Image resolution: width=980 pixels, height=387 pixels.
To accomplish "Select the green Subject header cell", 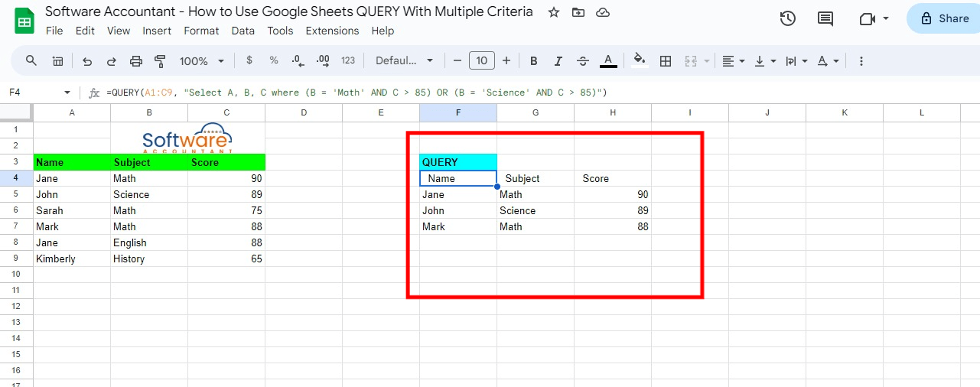I will (149, 162).
